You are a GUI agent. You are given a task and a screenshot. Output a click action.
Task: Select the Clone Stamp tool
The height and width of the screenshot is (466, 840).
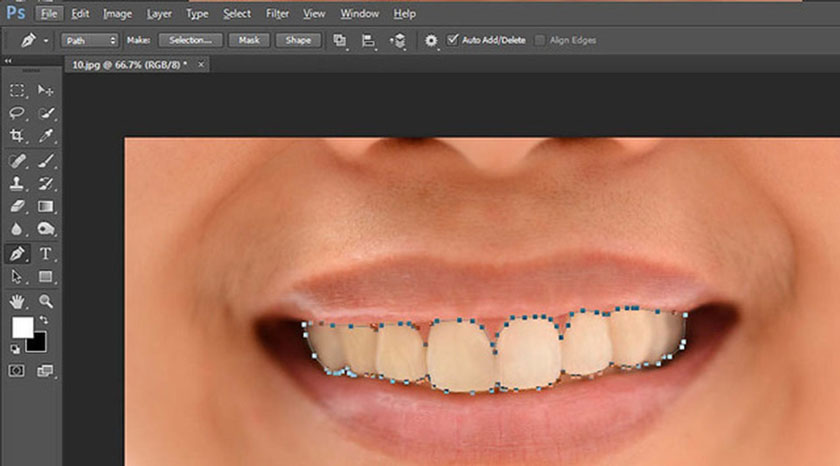click(17, 183)
